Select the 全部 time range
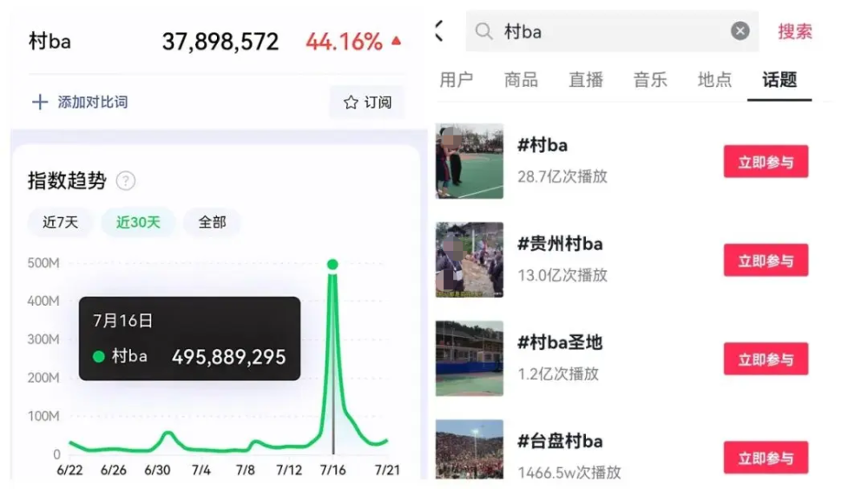This screenshot has height=489, width=868. click(212, 222)
